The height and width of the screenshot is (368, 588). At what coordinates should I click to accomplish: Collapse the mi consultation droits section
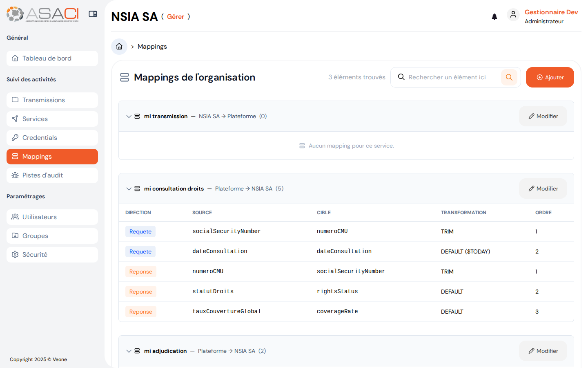coord(129,188)
